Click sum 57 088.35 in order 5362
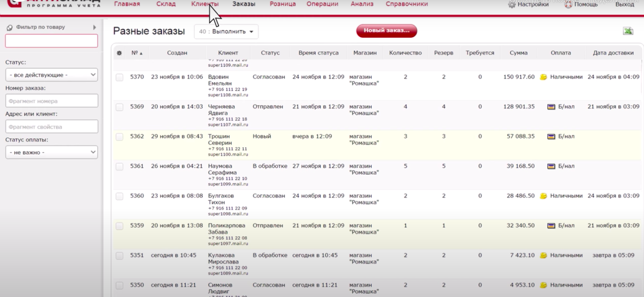 tap(521, 136)
